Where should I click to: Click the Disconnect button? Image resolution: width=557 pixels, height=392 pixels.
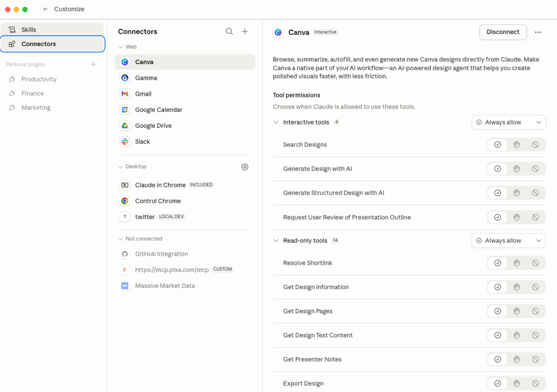(503, 32)
